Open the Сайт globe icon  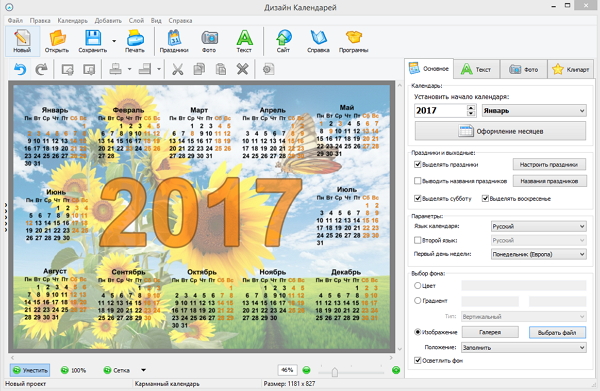284,41
